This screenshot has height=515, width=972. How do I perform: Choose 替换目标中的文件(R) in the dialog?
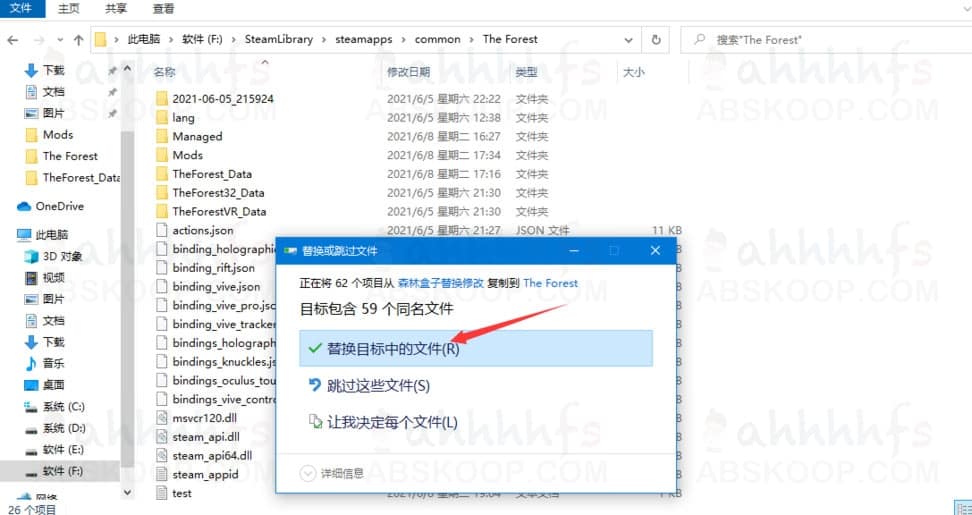click(x=476, y=348)
